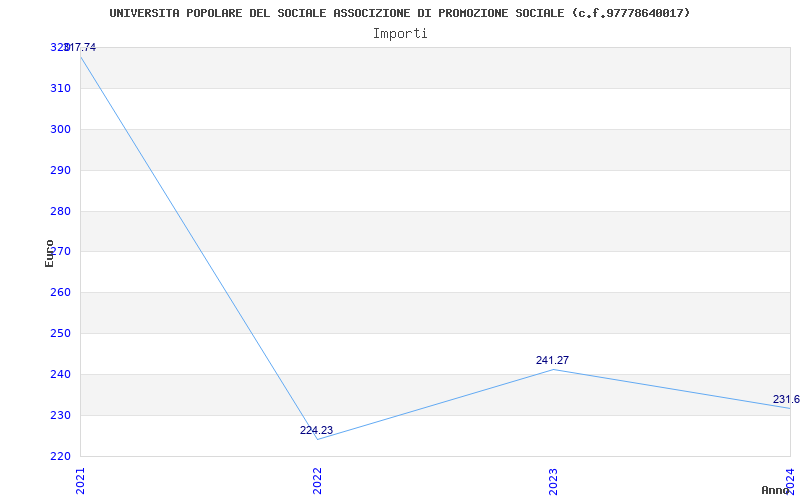Image resolution: width=800 pixels, height=500 pixels.
Task: Click the 250 y-axis tick label
Action: coord(60,333)
